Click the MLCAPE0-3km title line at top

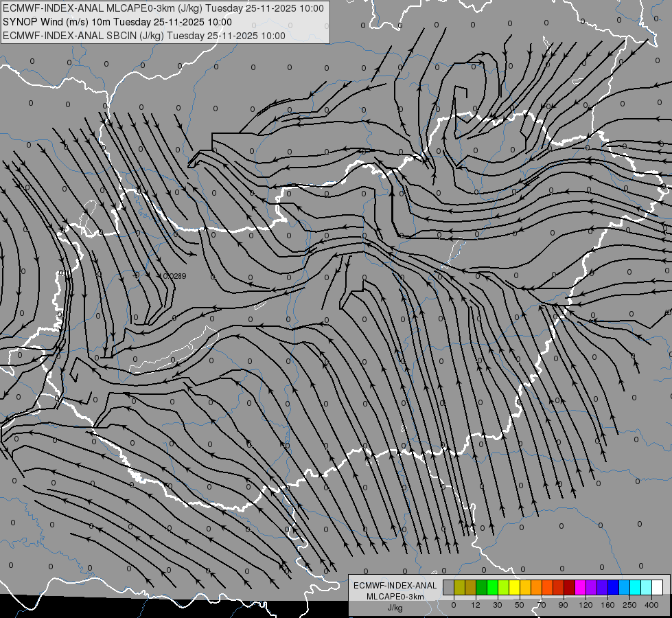pyautogui.click(x=163, y=8)
